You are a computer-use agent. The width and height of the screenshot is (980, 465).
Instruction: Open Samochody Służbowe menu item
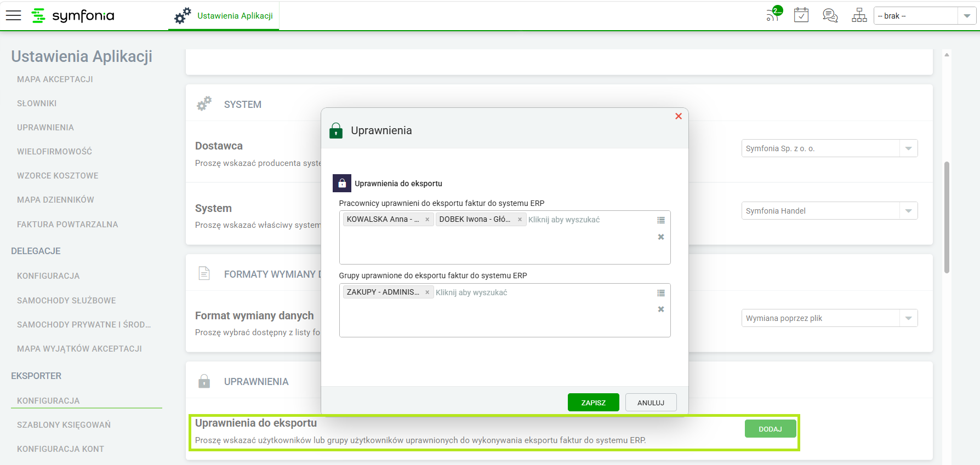coord(66,301)
